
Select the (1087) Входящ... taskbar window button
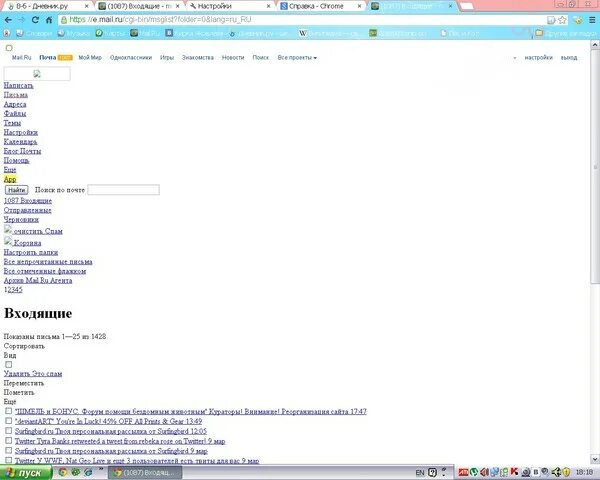pyautogui.click(x=145, y=473)
